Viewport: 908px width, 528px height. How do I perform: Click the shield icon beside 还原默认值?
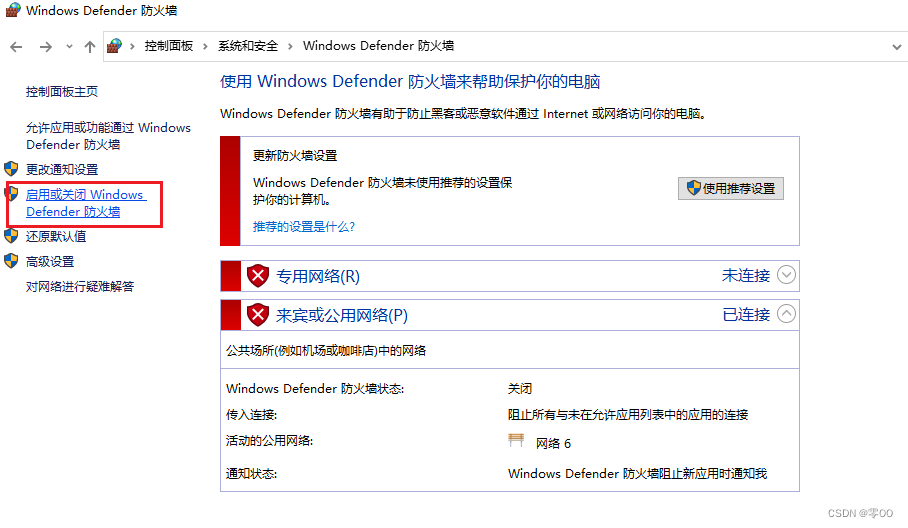pos(11,236)
